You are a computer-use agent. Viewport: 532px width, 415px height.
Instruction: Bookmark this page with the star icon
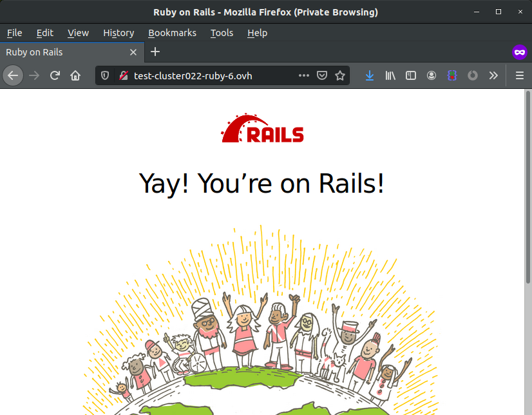340,75
